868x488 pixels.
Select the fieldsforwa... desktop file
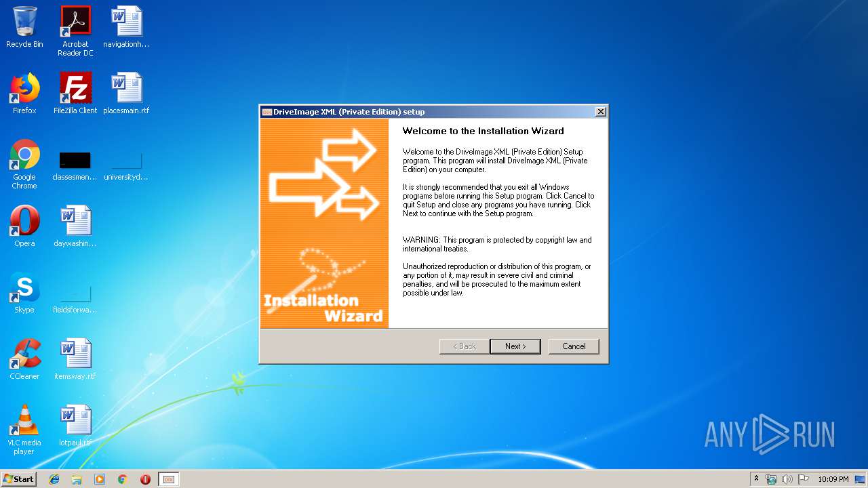[x=75, y=299]
